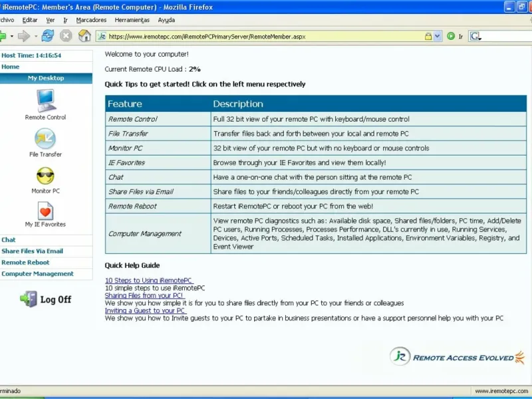
Task: Open the Remote Control computer icon
Action: 45,100
